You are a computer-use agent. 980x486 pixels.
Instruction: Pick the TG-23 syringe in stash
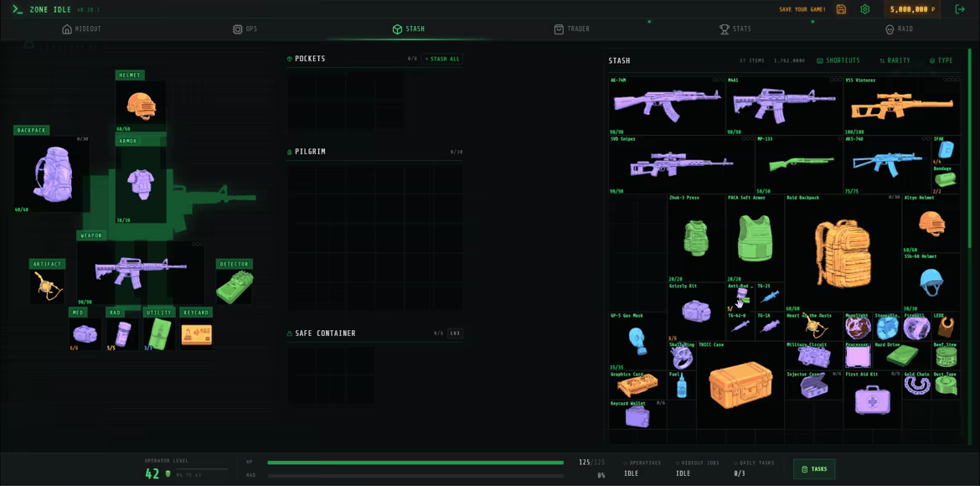coord(770,297)
